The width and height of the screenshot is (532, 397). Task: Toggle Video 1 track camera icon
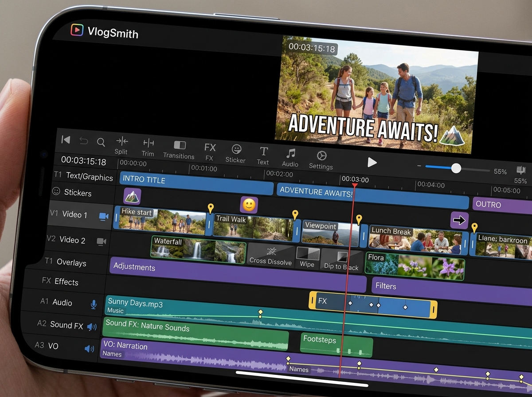(104, 216)
